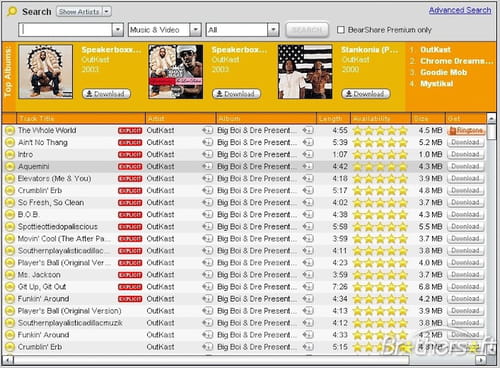Open the Show Artists dropdown

pos(84,12)
